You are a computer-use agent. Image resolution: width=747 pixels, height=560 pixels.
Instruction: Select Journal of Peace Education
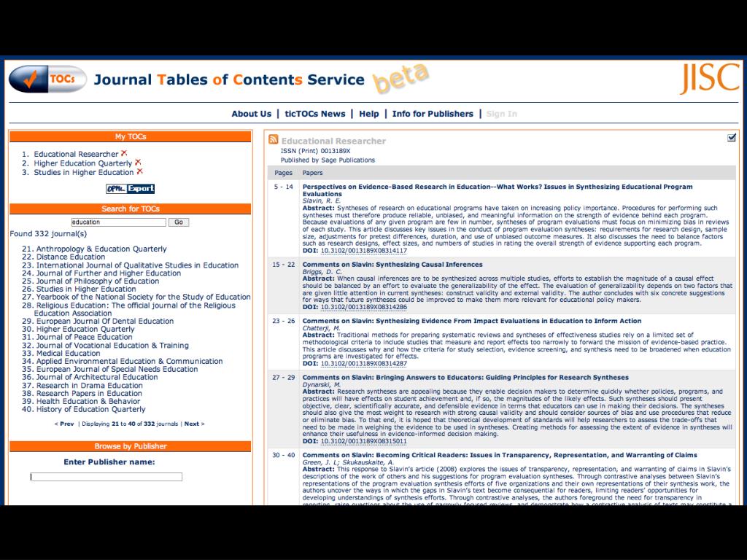pos(85,337)
